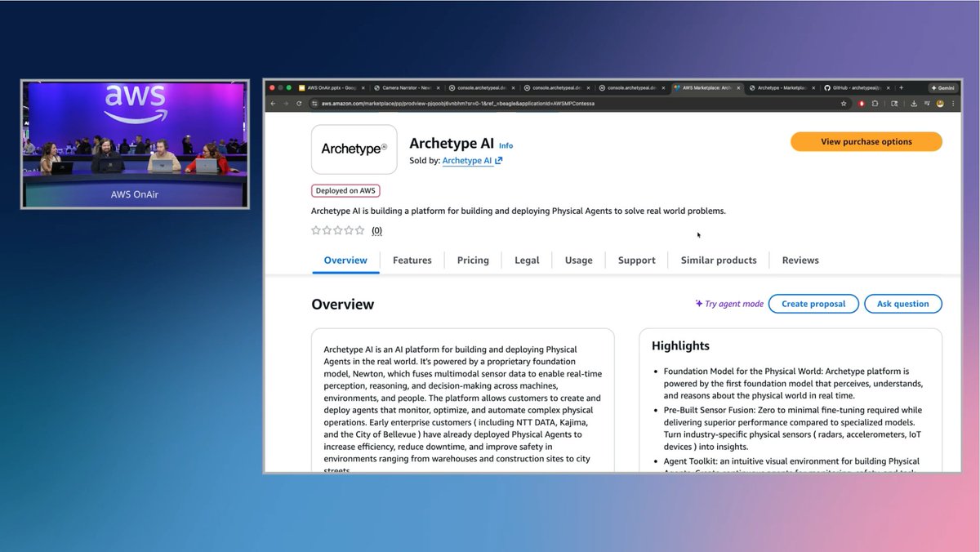Click the external link icon next to Archetype AI seller

pos(499,161)
